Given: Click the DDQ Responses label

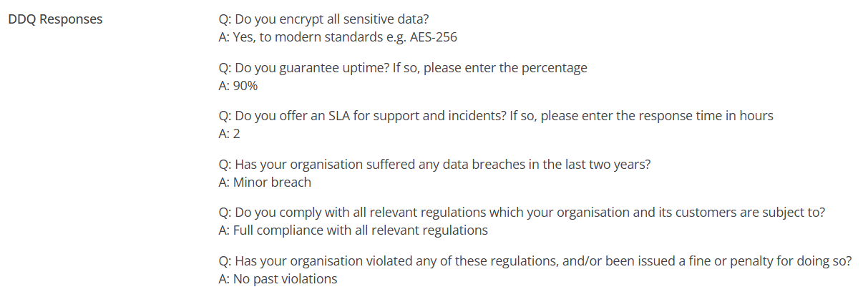Looking at the screenshot, I should pos(55,19).
